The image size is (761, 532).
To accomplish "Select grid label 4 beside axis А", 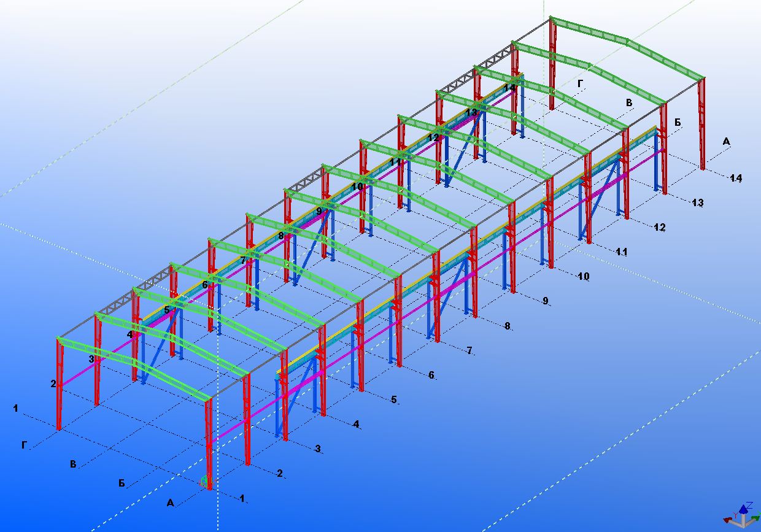I will pyautogui.click(x=356, y=424).
